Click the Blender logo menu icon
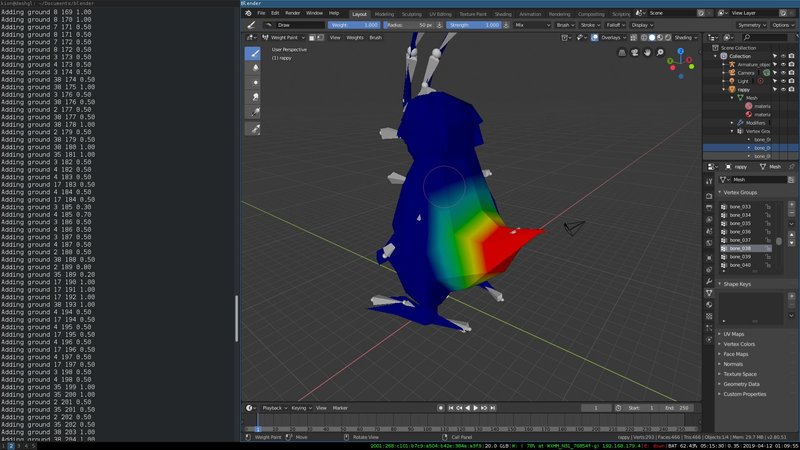This screenshot has width=800, height=450. click(x=248, y=13)
